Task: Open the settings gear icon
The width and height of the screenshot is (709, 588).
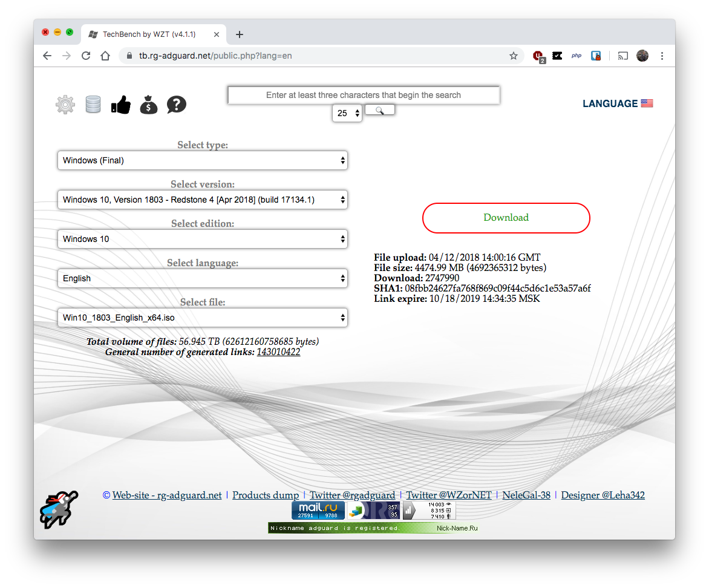Action: click(65, 104)
